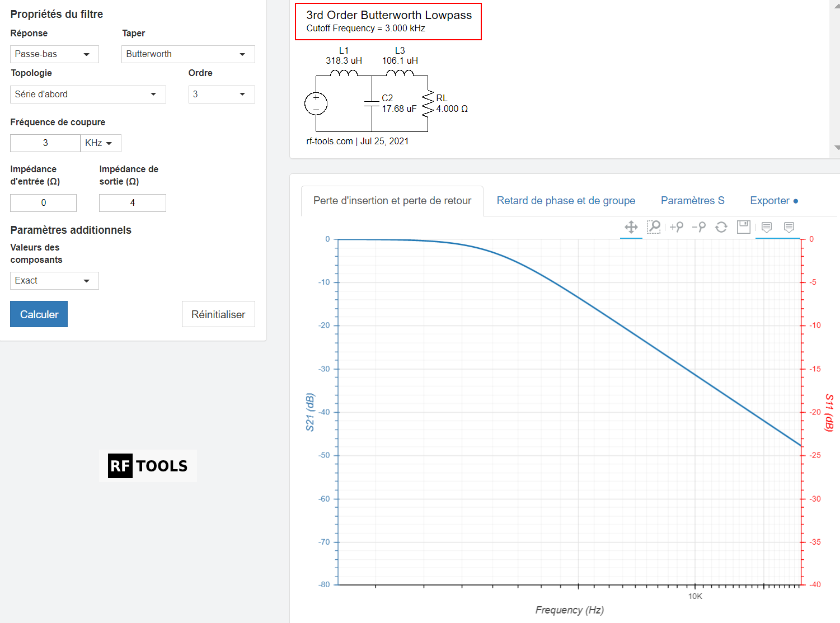840x623 pixels.
Task: Activate the Box Zoom tool
Action: click(x=654, y=227)
